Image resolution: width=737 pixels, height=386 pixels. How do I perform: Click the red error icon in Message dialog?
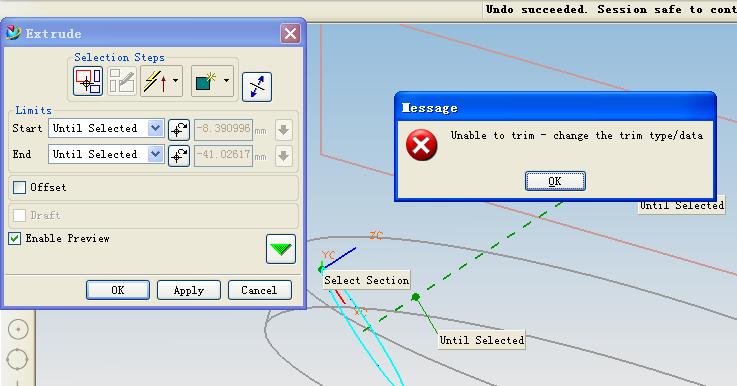tap(422, 145)
